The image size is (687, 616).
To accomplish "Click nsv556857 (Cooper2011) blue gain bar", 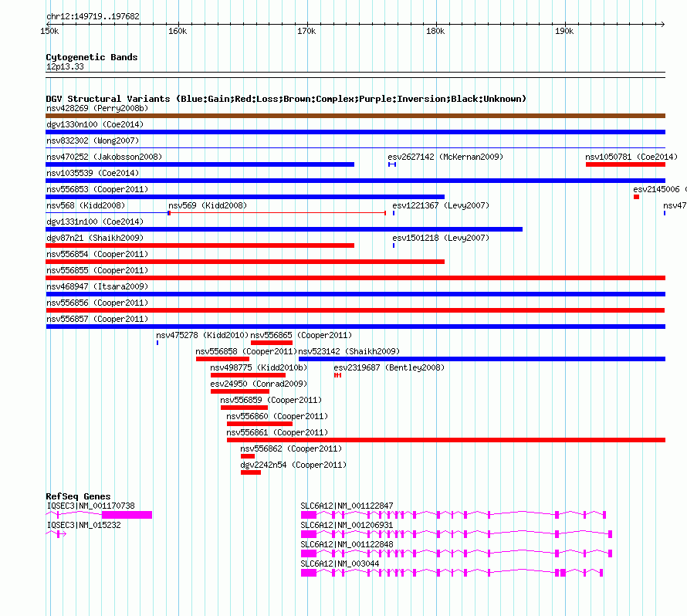I will [x=355, y=327].
